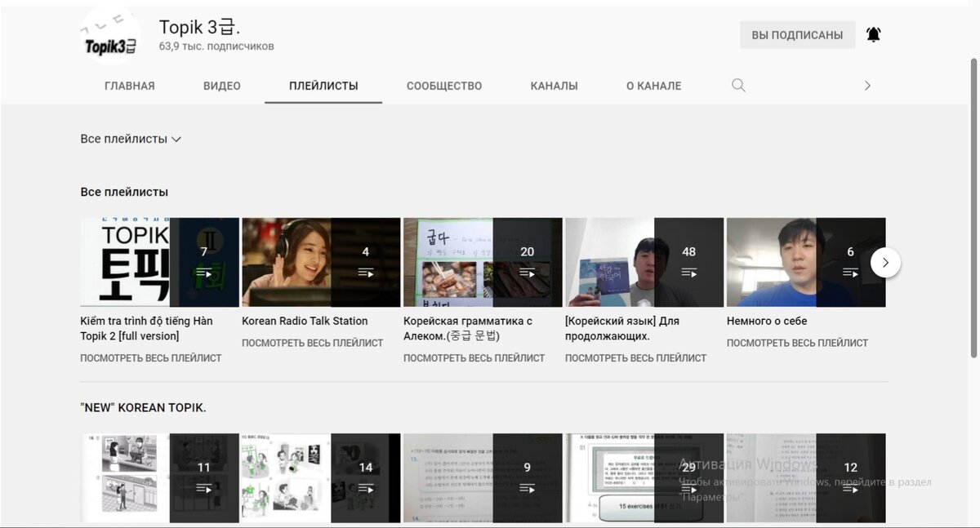Open 'Немного о себе' playlist title
This screenshot has width=980, height=528.
pyautogui.click(x=767, y=321)
